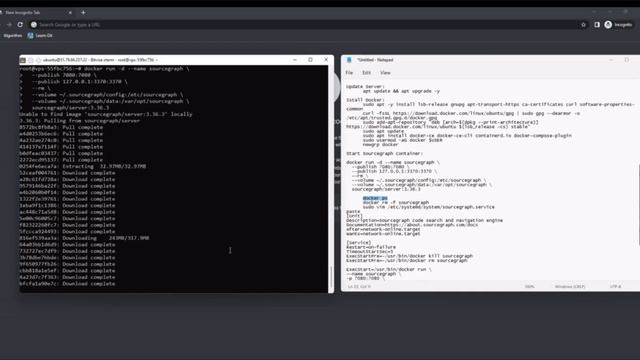
Task: Click the Incognito profile button
Action: click(x=618, y=24)
